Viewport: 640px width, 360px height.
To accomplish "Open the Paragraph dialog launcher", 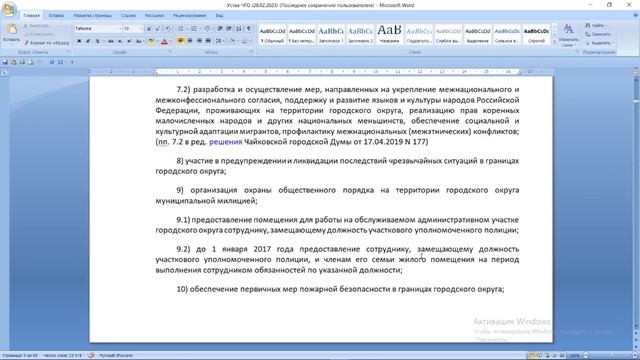I will click(x=251, y=52).
